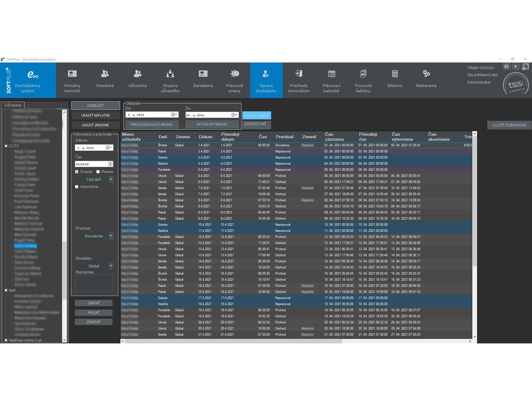532x399 pixels.
Task: Click the Poznámka text field
Action: (x=94, y=283)
